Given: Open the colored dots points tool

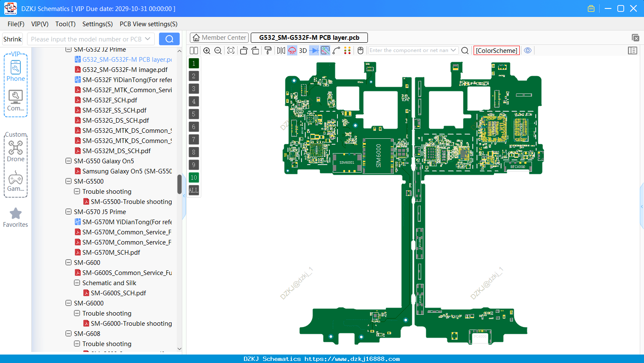Looking at the screenshot, I should tap(347, 50).
